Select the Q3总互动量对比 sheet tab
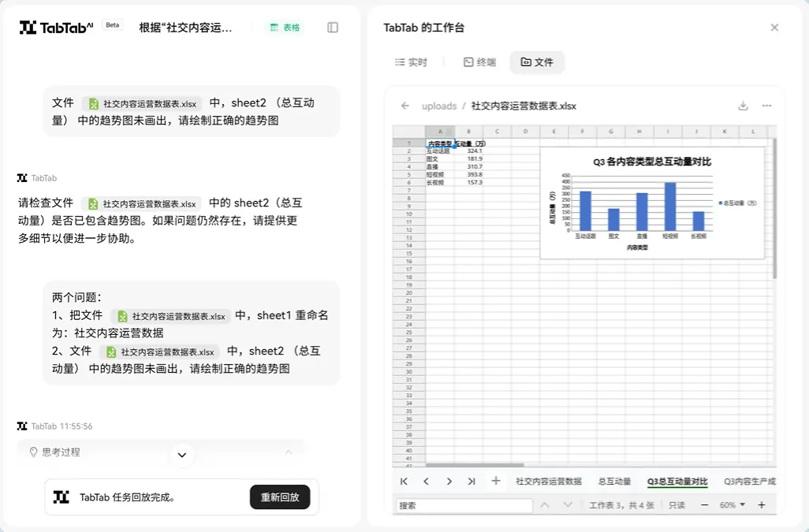This screenshot has height=532, width=809. tap(677, 482)
